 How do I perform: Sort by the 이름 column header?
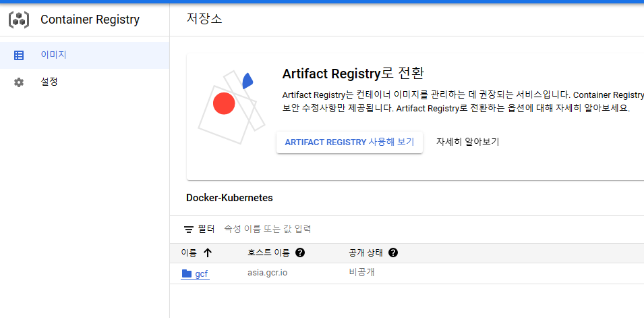tap(189, 253)
